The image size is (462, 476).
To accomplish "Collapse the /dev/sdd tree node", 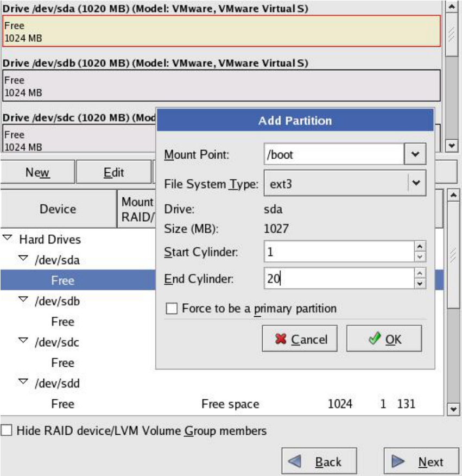I will [23, 381].
